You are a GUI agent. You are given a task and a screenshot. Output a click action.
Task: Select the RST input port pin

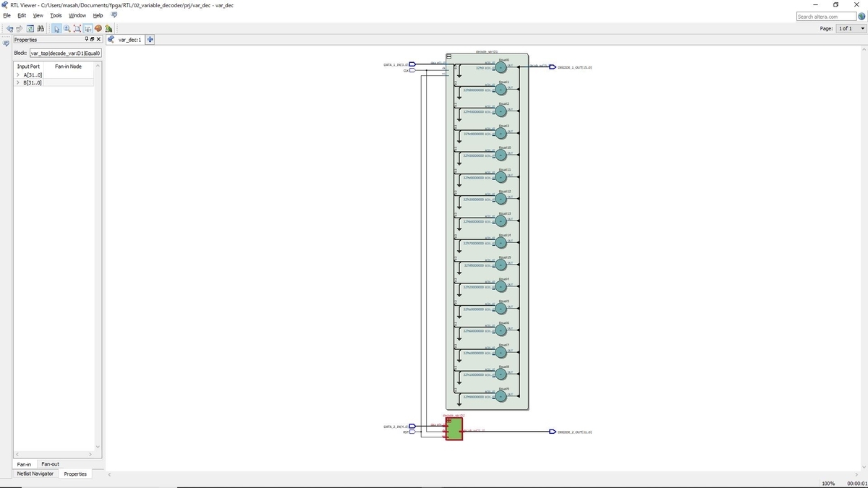point(412,432)
